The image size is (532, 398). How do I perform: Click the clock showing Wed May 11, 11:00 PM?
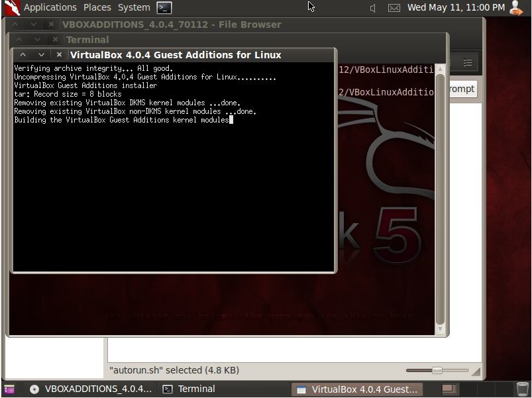[x=456, y=7]
